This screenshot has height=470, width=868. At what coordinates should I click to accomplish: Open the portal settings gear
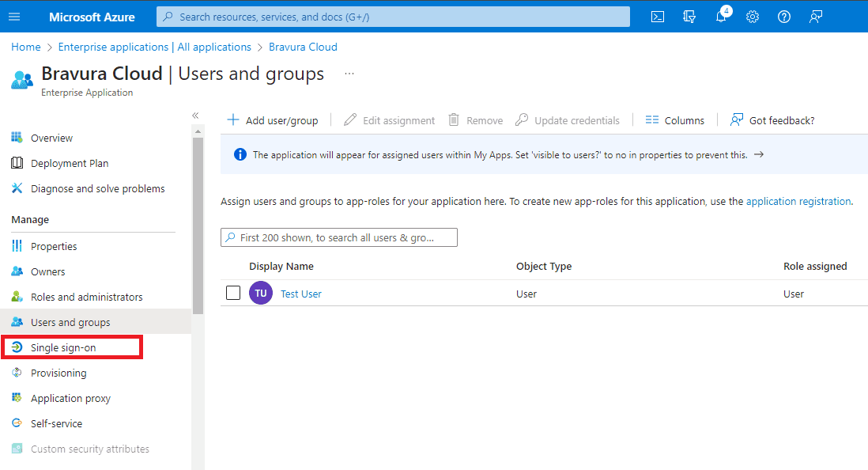pyautogui.click(x=753, y=17)
